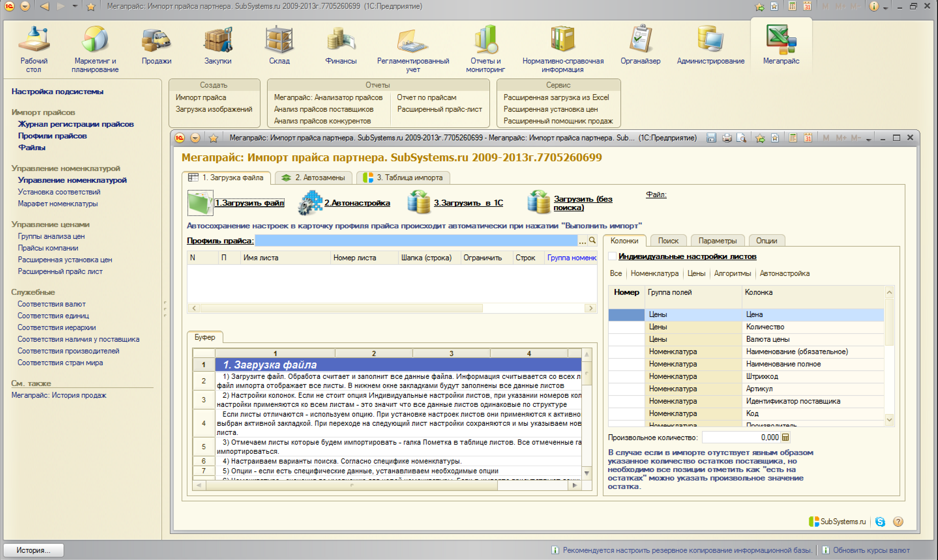Open Журнал регистрации прайсов link
The image size is (938, 560).
(76, 124)
